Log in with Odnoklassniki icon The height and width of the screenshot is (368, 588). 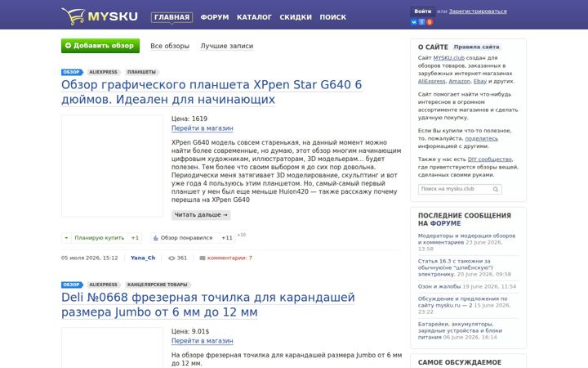[430, 22]
